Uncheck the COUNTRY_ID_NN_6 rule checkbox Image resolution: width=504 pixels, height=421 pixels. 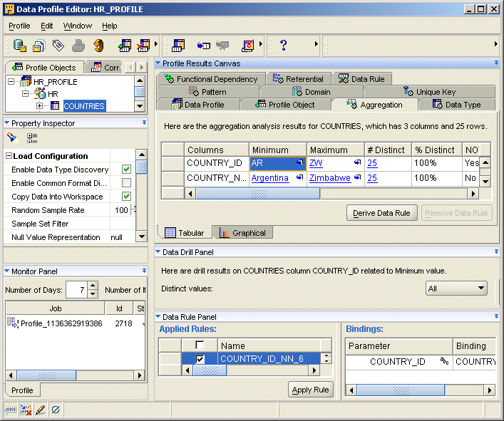click(x=200, y=359)
